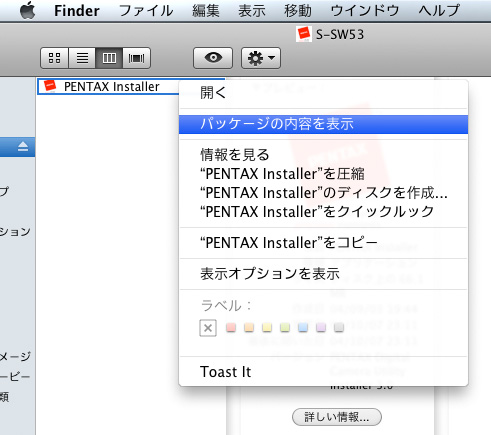Click the 詳しい情報... button
491x435 pixels.
pos(337,417)
